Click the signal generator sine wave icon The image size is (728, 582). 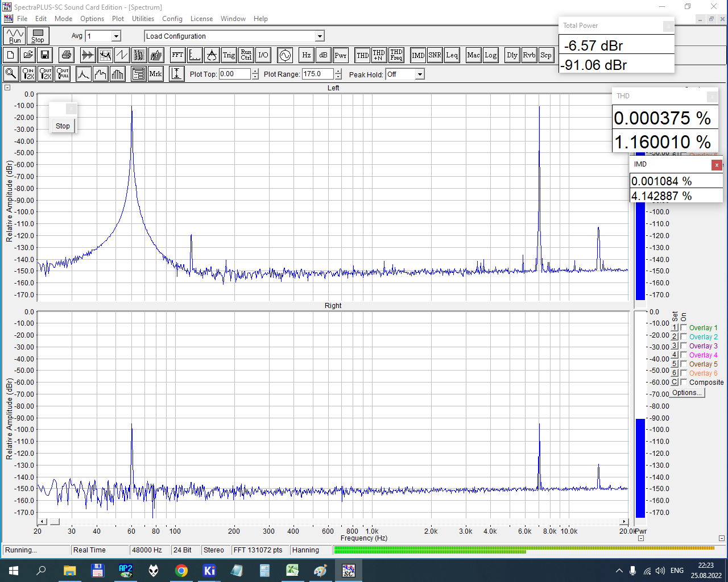click(x=285, y=55)
